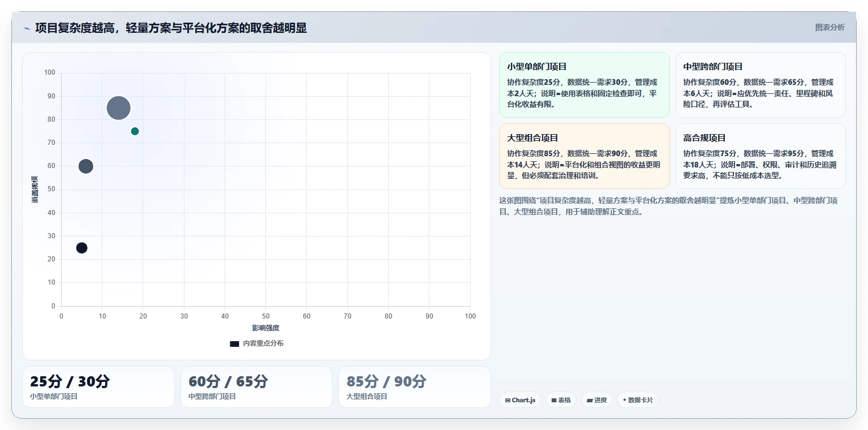The height and width of the screenshot is (430, 868).
Task: Click description text mentioning 管理成本18人天
Action: pyautogui.click(x=760, y=165)
